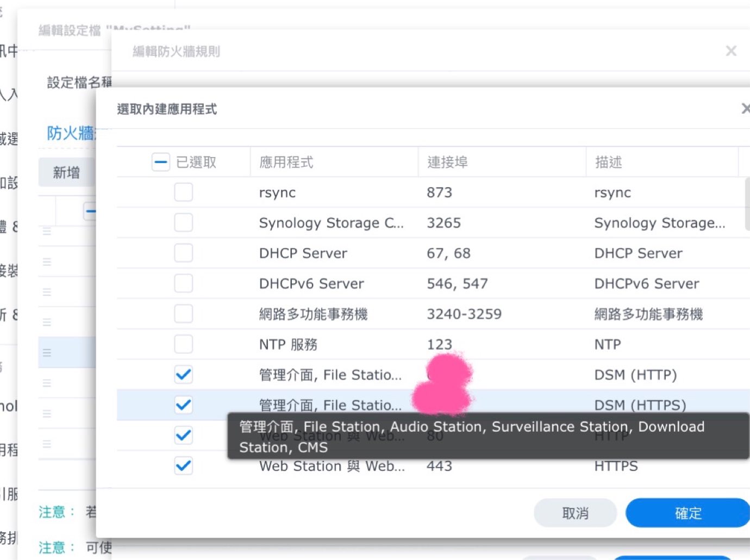Select 管理介面, File Statio... in the DSM (HTTP) row
The image size is (750, 560).
coord(330,375)
